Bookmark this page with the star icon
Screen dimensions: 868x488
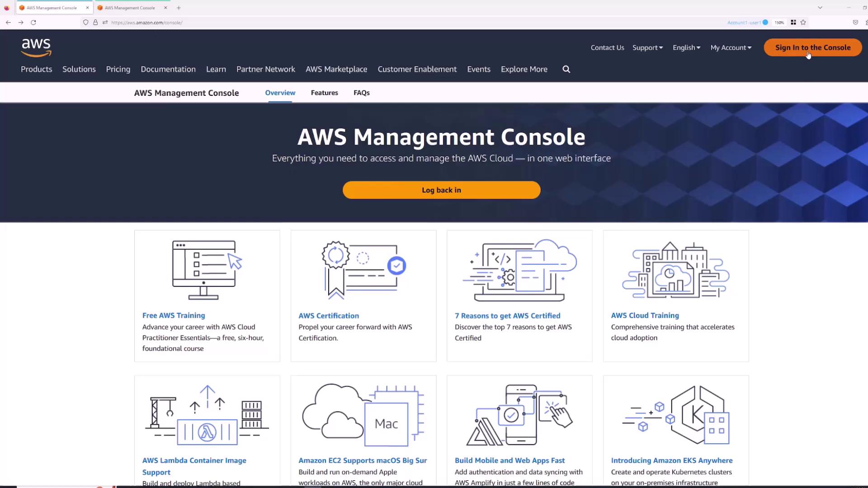pos(803,22)
